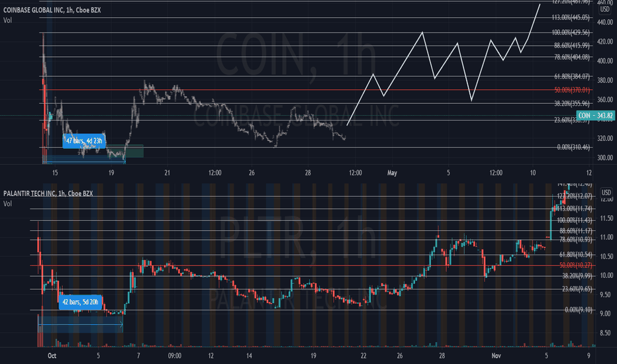Click the Oct label on PLTR time axis
The image size is (617, 364).
pos(52,356)
